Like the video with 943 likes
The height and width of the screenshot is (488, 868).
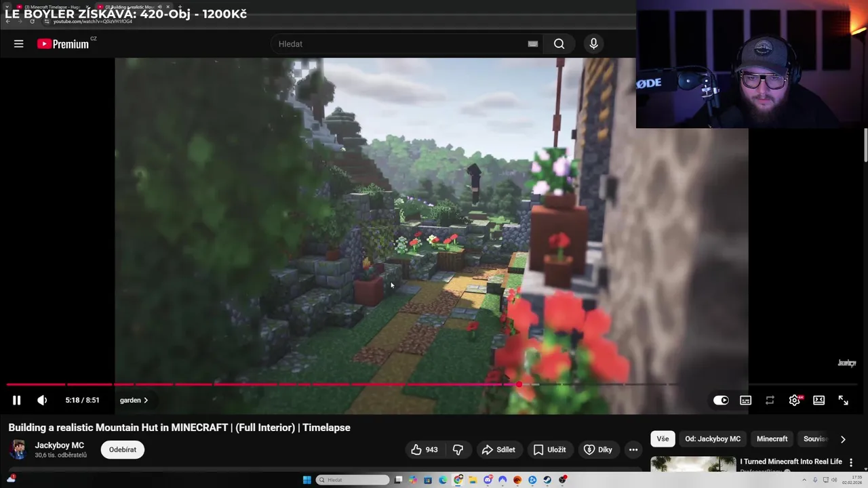point(425,449)
